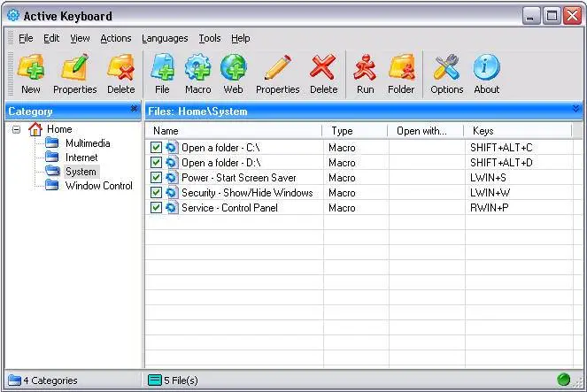This screenshot has width=587, height=392.
Task: Click the SHIFT+ALT+C keys cell
Action: point(501,148)
